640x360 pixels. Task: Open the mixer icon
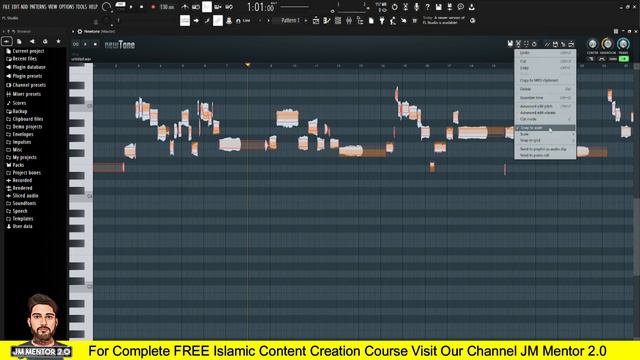349,20
